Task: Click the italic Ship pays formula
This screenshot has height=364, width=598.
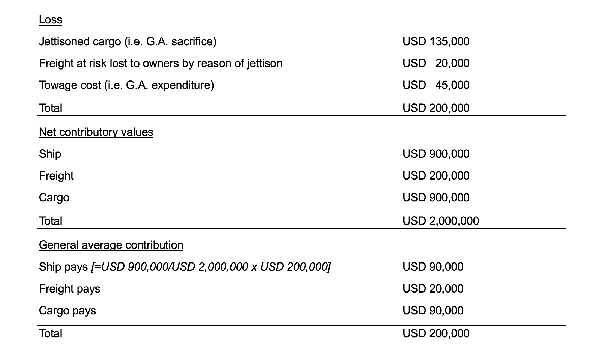Action: [211, 267]
